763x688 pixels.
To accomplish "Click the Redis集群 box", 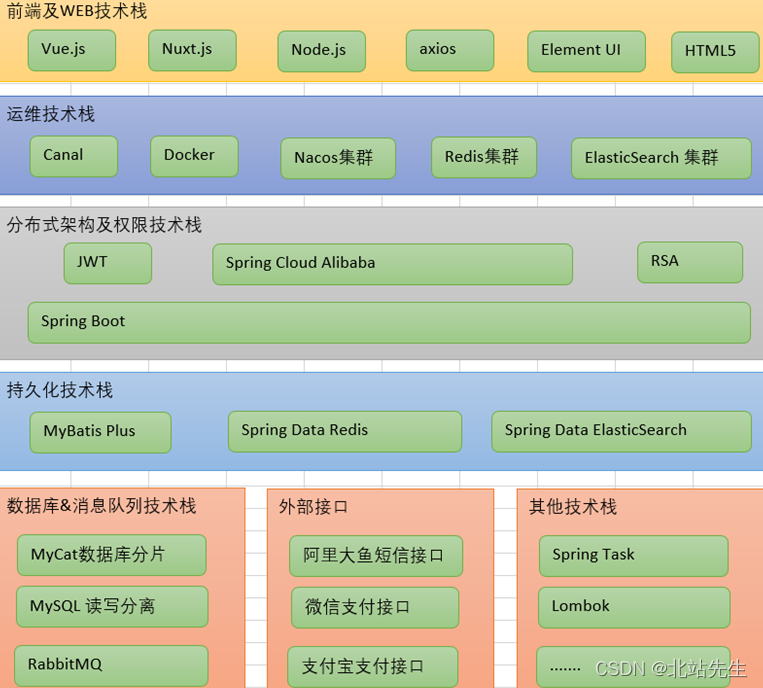I will pos(484,157).
